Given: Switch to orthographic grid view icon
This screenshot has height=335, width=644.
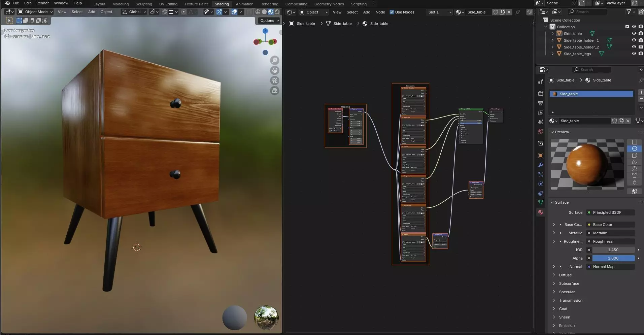Looking at the screenshot, I should tap(275, 91).
